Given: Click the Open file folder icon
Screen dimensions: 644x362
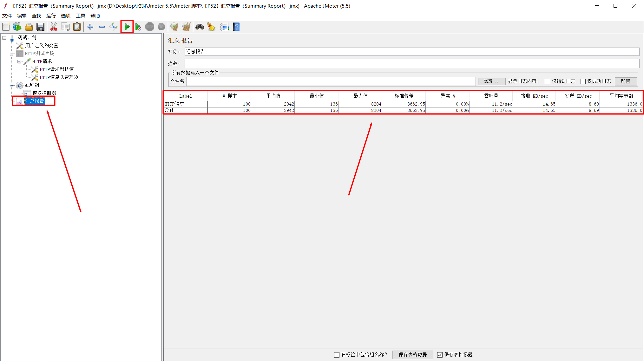Looking at the screenshot, I should tap(29, 27).
